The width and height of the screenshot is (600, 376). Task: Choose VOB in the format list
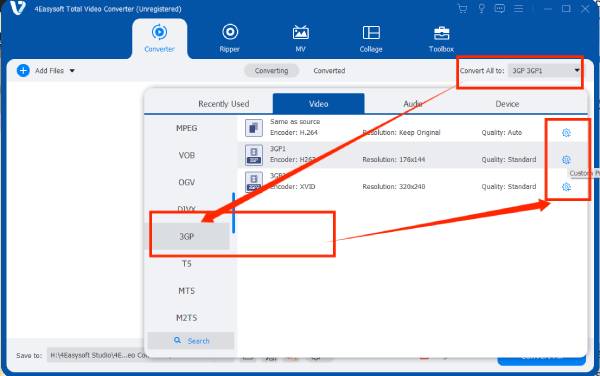click(187, 155)
